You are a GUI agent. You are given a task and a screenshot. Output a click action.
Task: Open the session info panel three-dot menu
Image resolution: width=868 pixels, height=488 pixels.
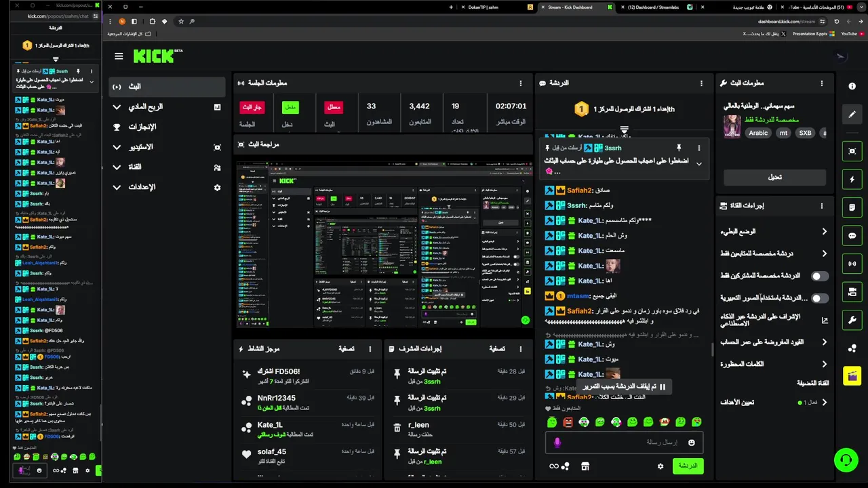click(x=521, y=83)
